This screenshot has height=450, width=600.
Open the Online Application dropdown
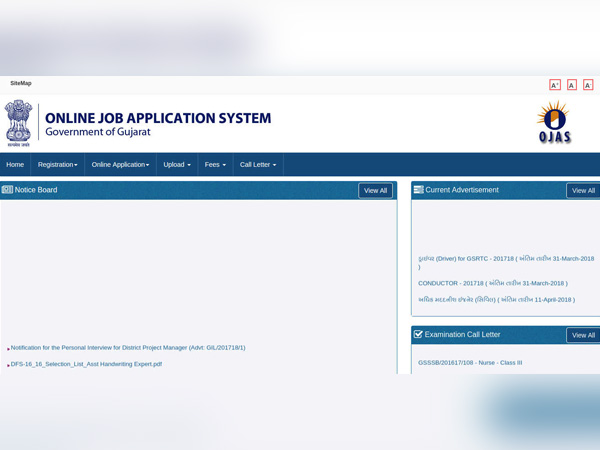point(120,165)
